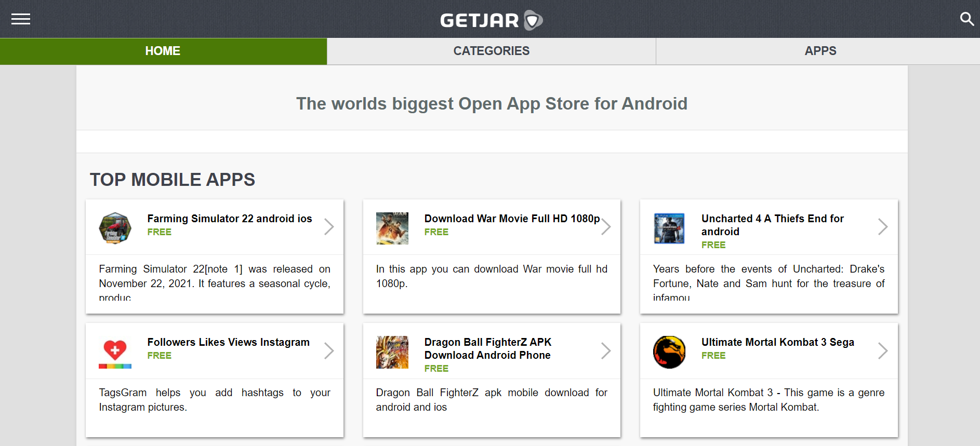Click FREE label under Followers Likes Views

point(160,356)
